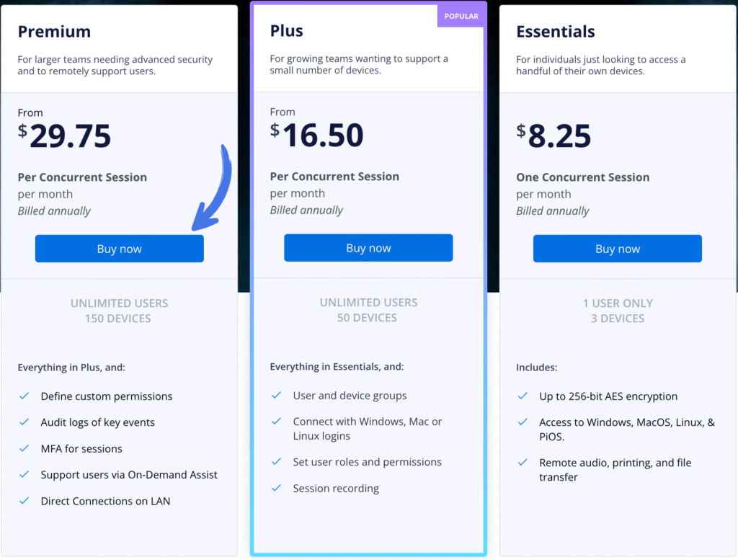Click checkmark next to MFA for sessions

(x=25, y=448)
